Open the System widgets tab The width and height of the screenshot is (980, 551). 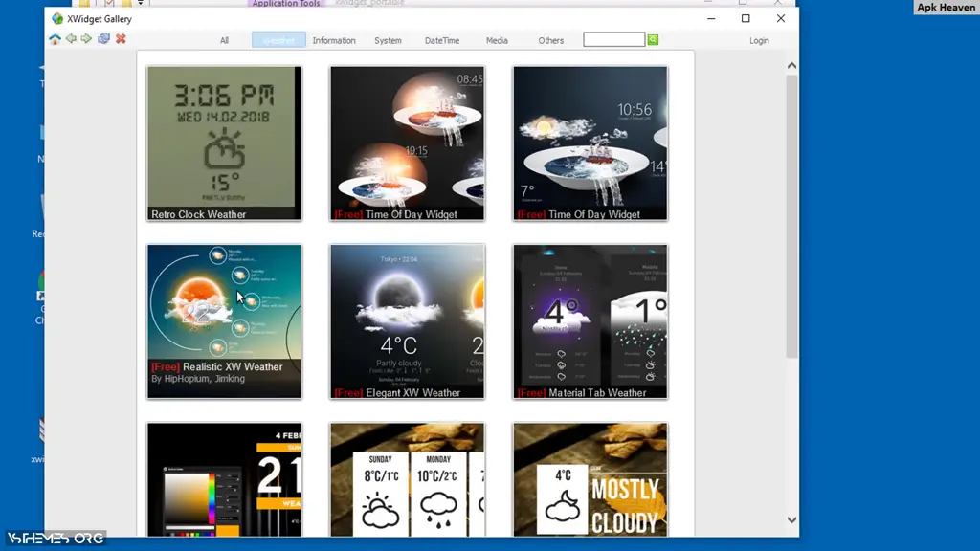click(x=388, y=40)
